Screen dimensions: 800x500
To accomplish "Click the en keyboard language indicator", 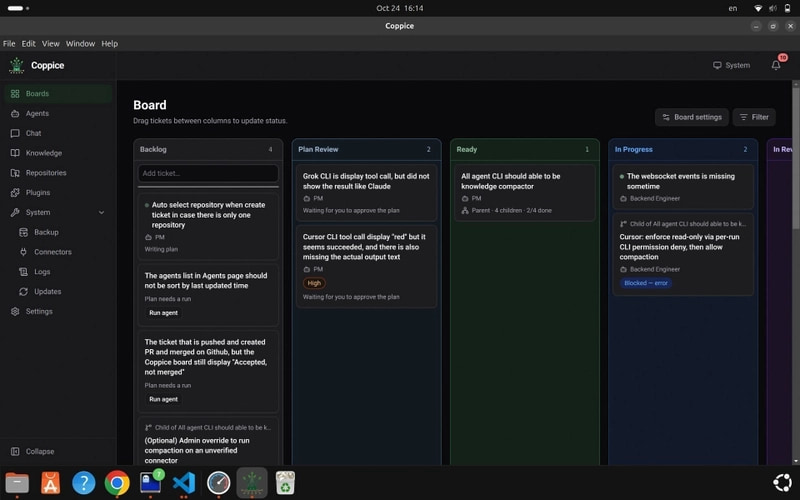I will point(733,8).
